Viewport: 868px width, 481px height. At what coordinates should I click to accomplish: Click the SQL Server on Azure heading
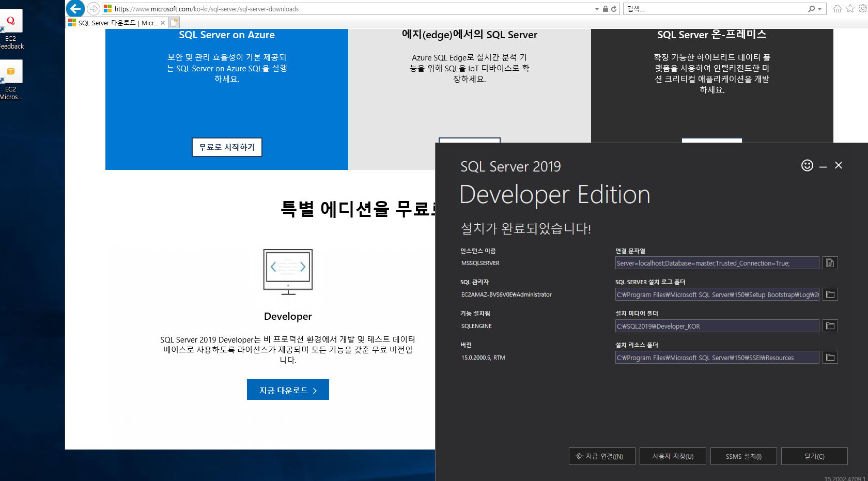click(x=227, y=35)
